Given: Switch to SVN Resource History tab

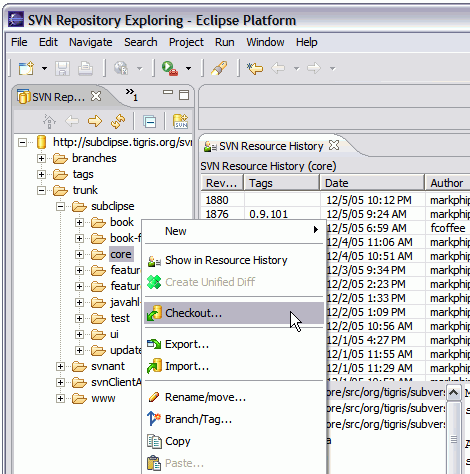Looking at the screenshot, I should (271, 146).
